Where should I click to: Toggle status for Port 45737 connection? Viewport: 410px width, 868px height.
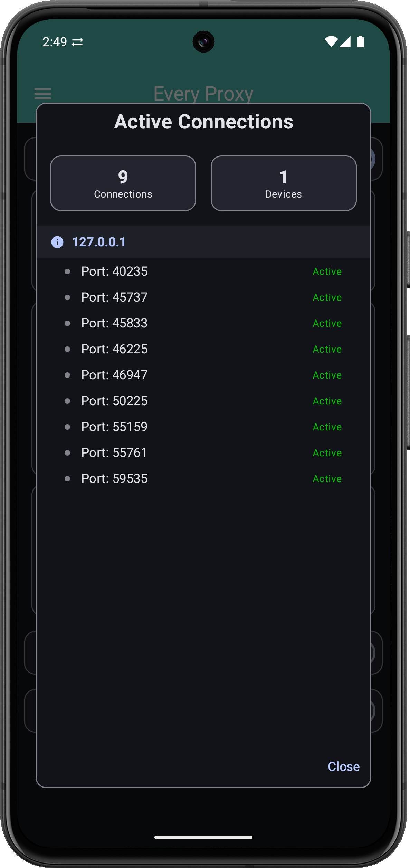pos(327,297)
